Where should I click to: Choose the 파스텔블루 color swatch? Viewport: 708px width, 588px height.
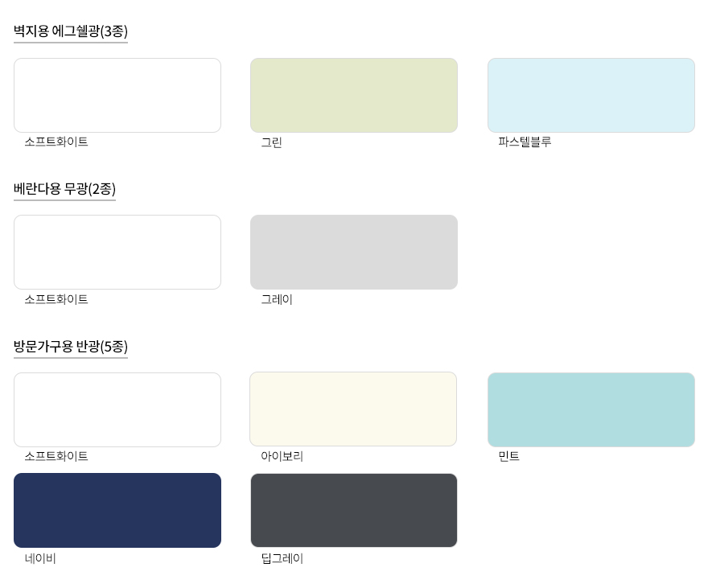591,95
